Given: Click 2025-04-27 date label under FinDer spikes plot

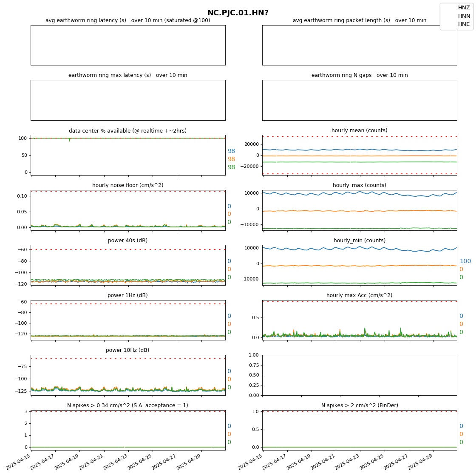Looking at the screenshot, I should click(x=396, y=462).
